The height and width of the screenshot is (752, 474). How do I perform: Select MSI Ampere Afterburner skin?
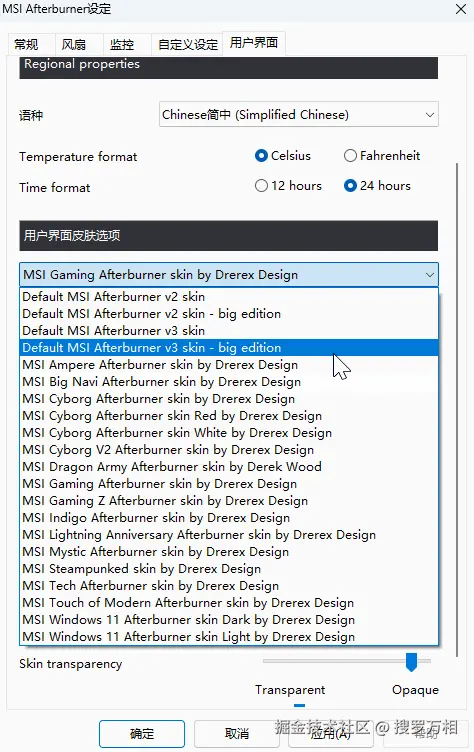(x=229, y=365)
